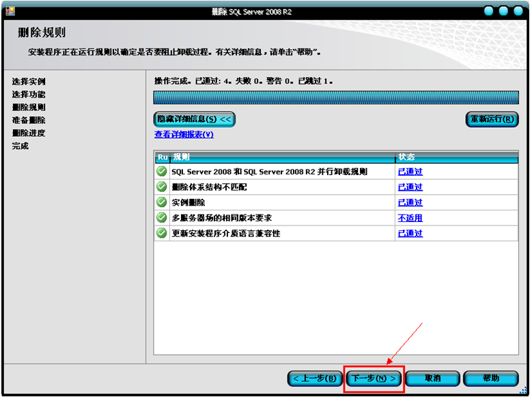The width and height of the screenshot is (532, 397).
Task: Open help with 帮助 button
Action: [491, 379]
